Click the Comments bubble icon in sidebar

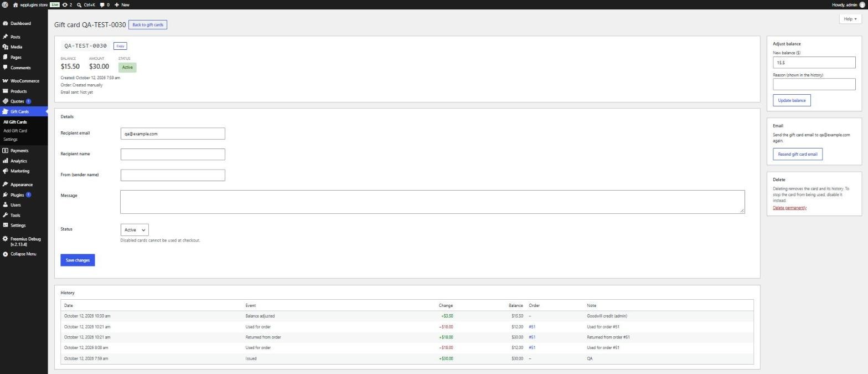click(5, 68)
